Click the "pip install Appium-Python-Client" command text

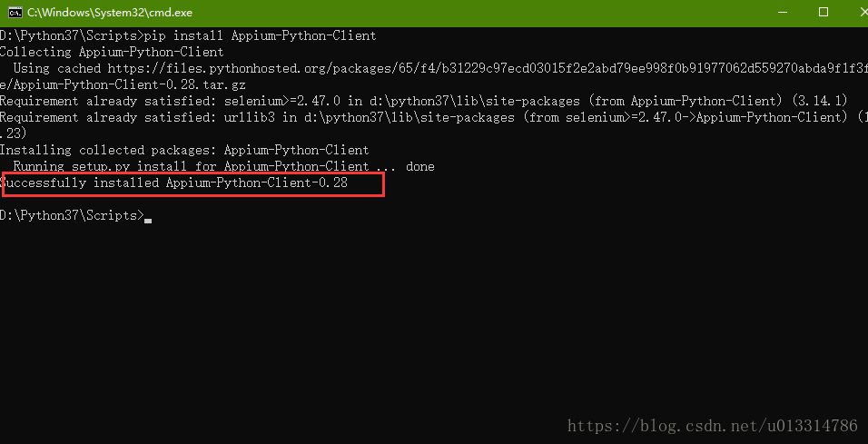(x=261, y=35)
